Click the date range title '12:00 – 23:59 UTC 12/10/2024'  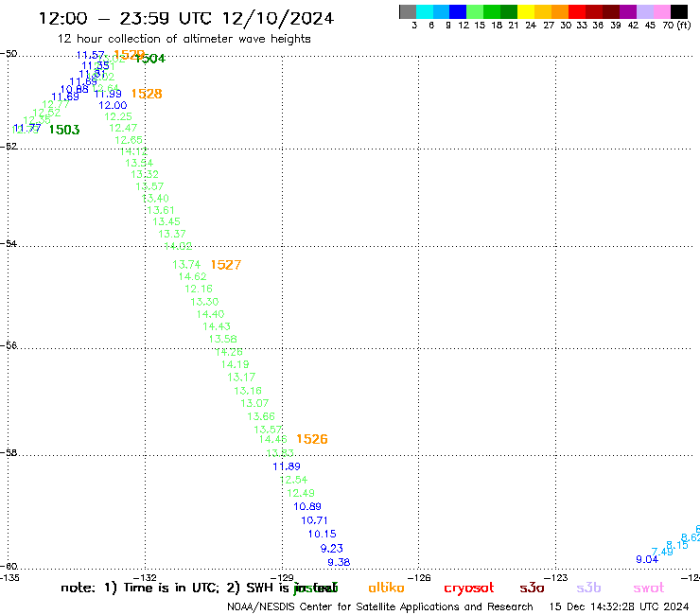click(186, 18)
